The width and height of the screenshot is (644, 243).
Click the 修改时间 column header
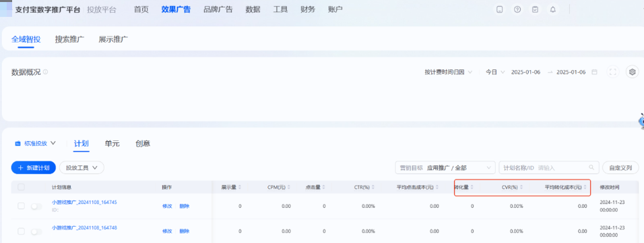[x=610, y=188]
